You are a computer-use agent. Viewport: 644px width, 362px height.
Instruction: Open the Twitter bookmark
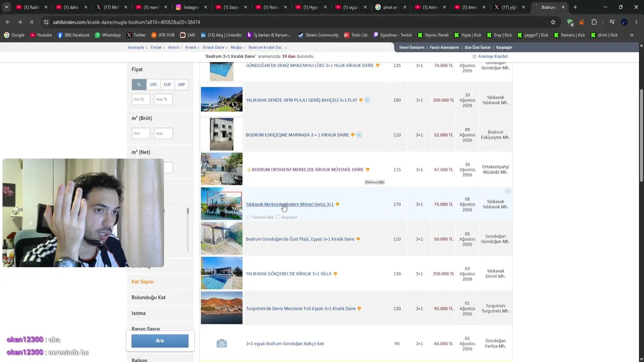136,35
